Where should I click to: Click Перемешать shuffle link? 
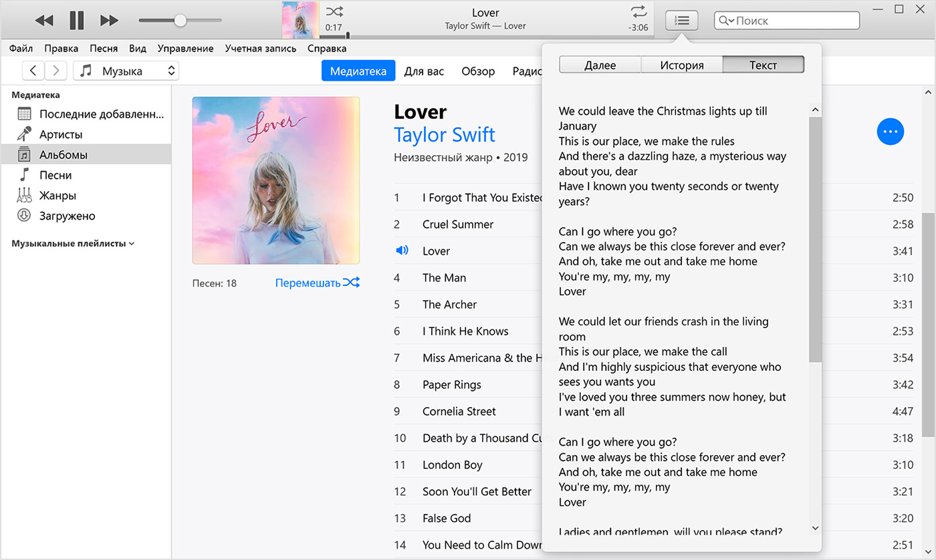point(318,283)
